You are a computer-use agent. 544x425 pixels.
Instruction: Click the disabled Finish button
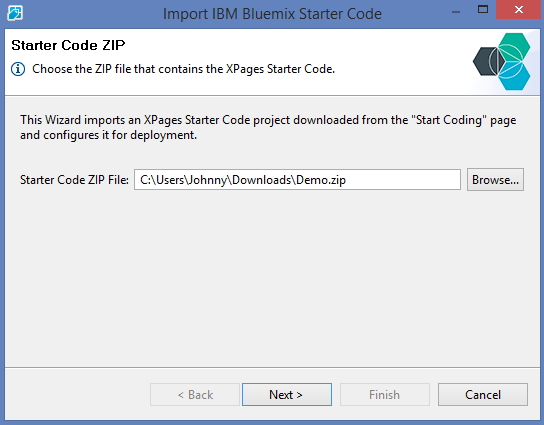(x=385, y=394)
